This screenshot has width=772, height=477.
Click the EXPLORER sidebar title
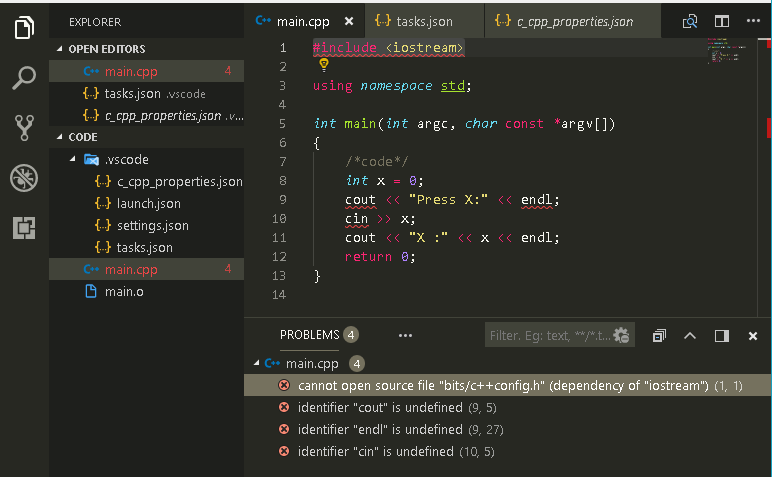95,22
